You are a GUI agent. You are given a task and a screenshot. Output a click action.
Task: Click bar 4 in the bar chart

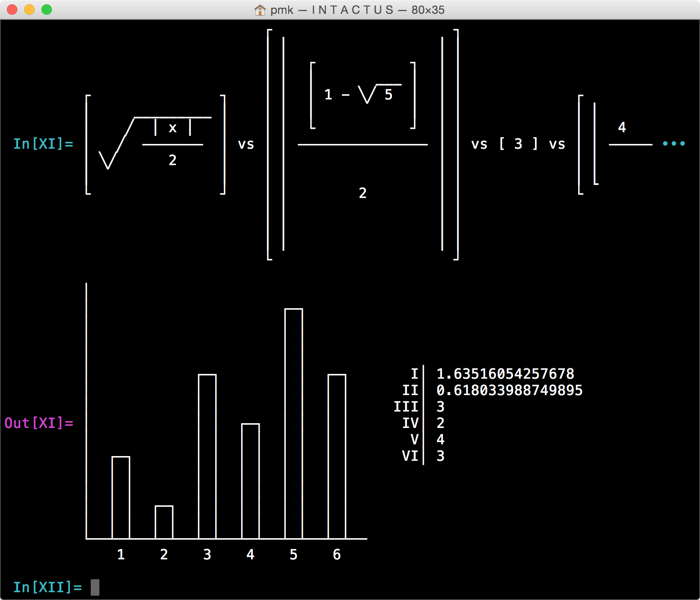[x=251, y=481]
